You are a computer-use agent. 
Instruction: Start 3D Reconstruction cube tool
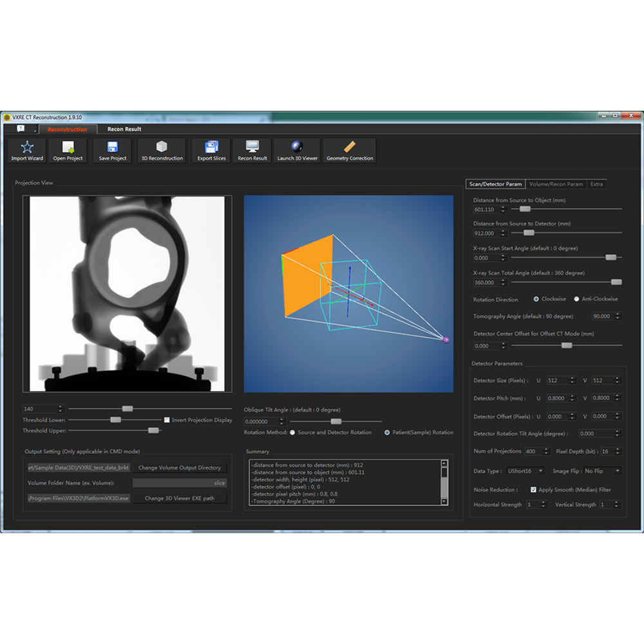pyautogui.click(x=162, y=147)
